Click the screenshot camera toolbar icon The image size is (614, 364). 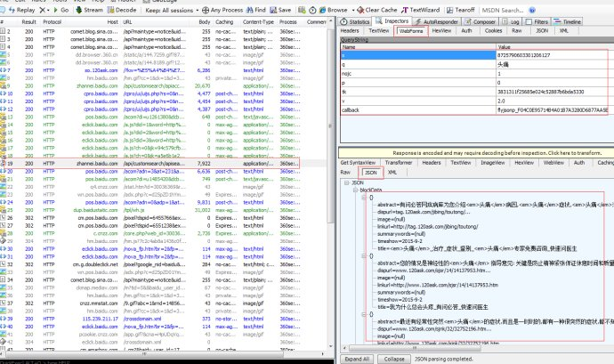(302, 10)
